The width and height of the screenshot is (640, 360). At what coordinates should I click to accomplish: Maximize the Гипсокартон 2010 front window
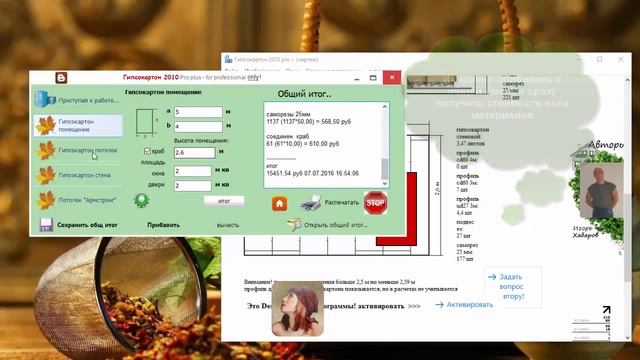(373, 78)
